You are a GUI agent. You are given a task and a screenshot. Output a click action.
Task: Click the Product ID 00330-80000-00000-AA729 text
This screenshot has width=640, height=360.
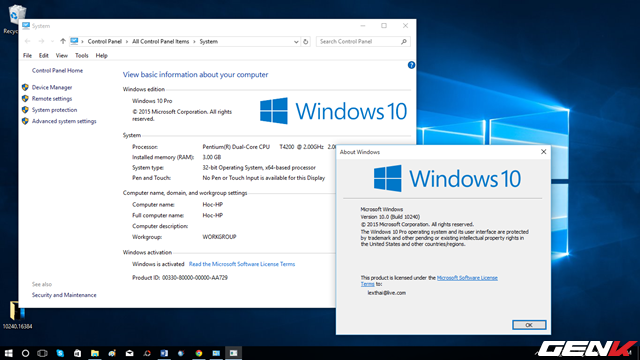point(180,278)
